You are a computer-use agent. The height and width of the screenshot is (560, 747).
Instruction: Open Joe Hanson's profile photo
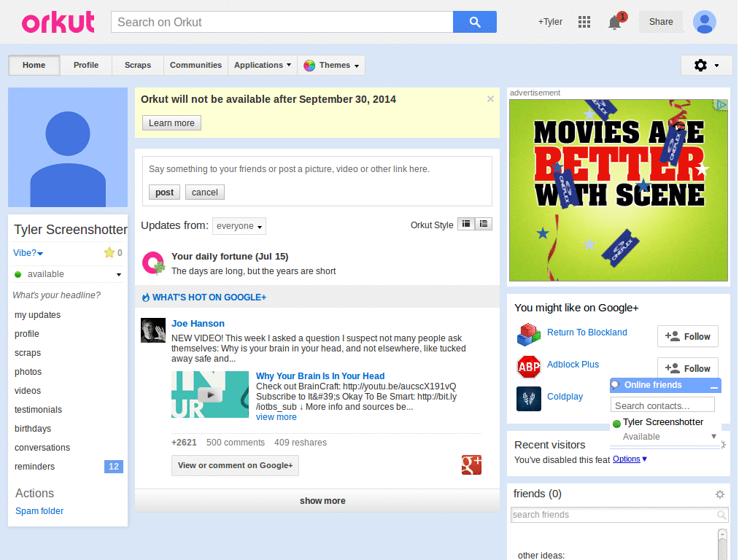pos(153,330)
